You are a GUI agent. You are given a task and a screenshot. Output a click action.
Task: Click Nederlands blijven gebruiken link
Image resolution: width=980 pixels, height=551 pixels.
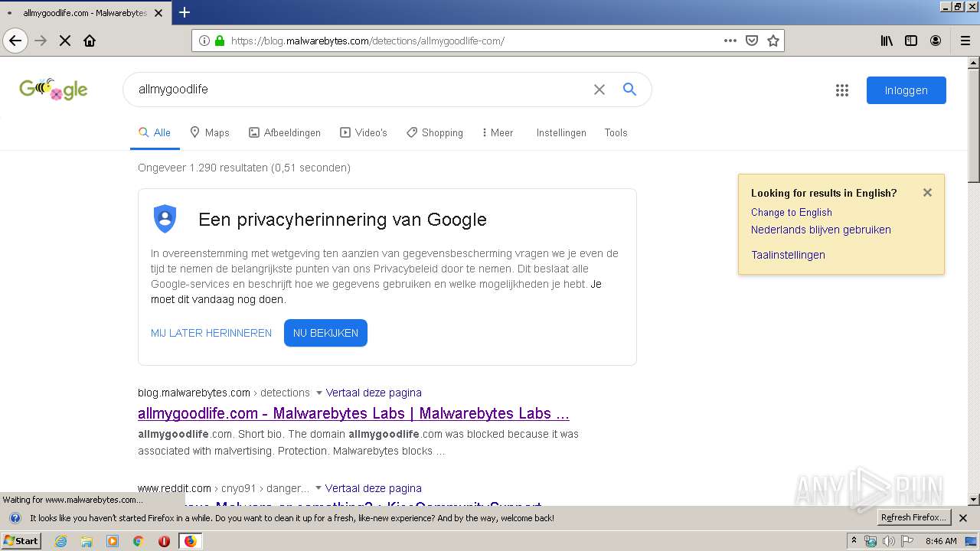coord(821,230)
